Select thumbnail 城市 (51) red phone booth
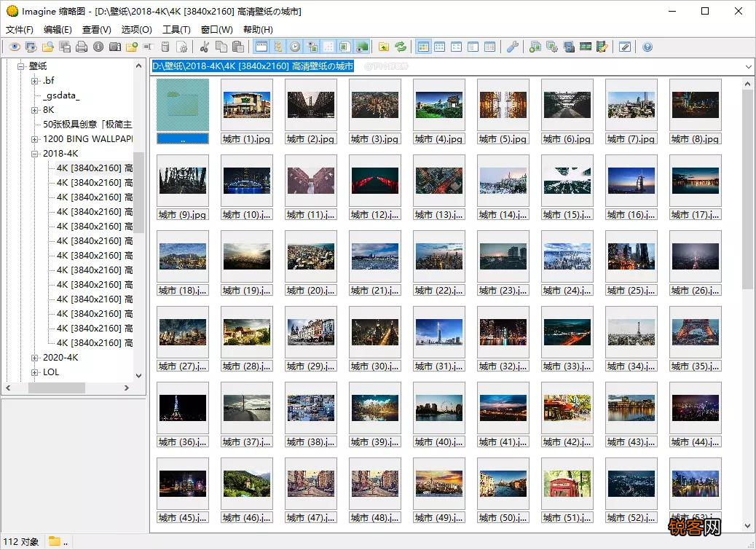 [567, 490]
